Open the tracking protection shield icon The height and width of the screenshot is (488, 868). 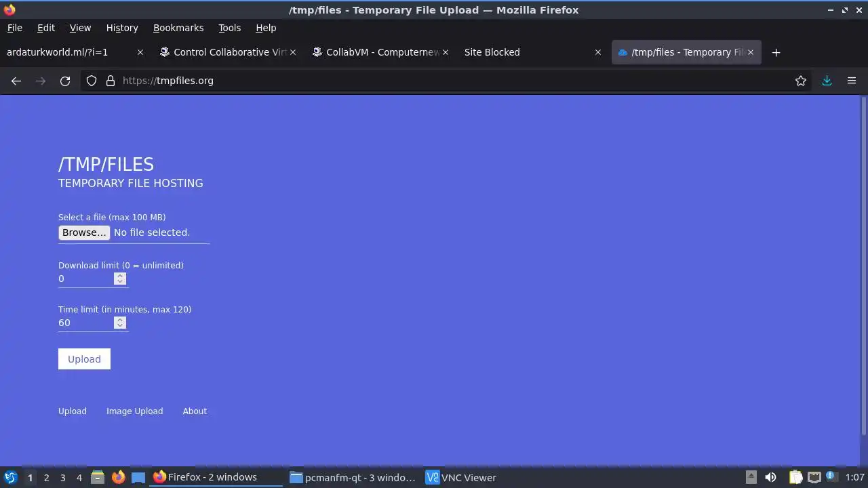(92, 81)
